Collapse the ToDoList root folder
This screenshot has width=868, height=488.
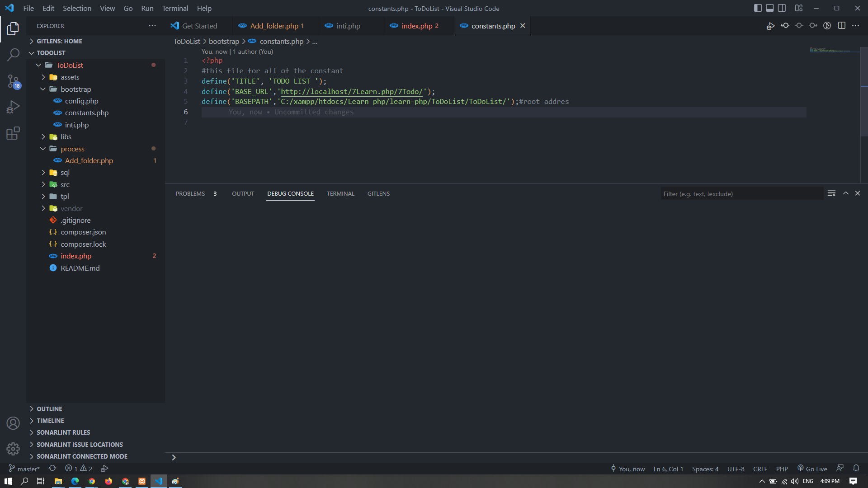pos(95,65)
